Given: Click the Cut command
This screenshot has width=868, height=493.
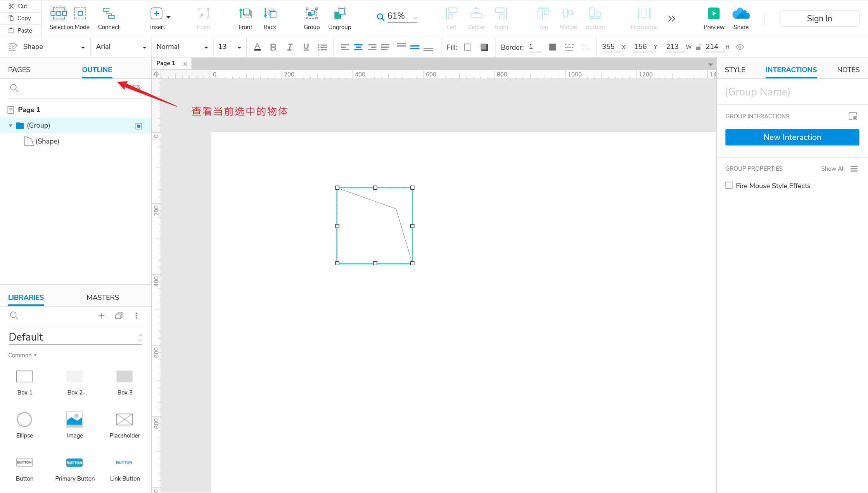Looking at the screenshot, I should [18, 6].
